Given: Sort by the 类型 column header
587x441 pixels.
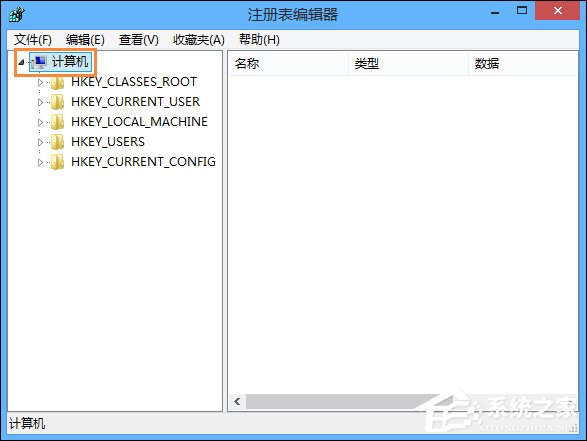Looking at the screenshot, I should pyautogui.click(x=408, y=64).
